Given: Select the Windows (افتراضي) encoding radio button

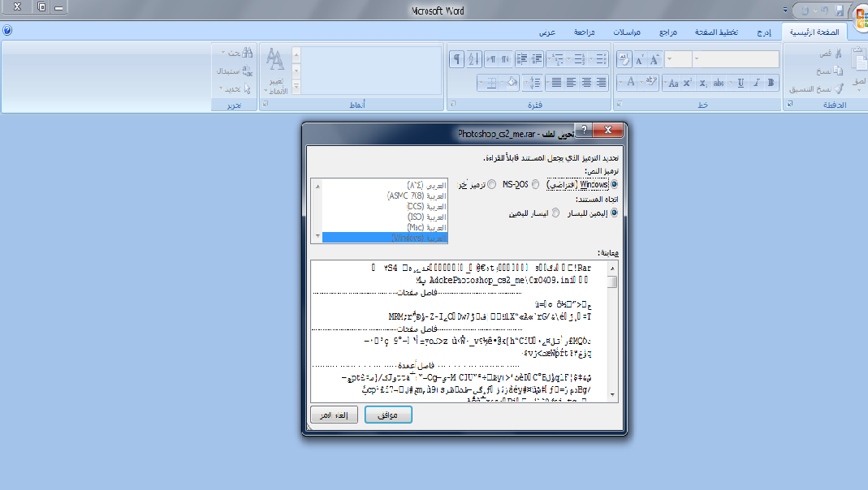Looking at the screenshot, I should click(x=614, y=184).
